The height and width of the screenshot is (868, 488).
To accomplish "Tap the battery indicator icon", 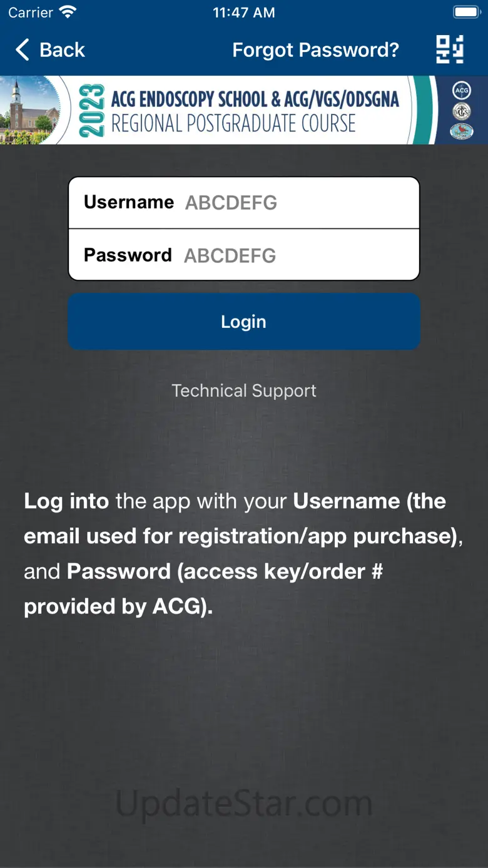I will click(466, 13).
